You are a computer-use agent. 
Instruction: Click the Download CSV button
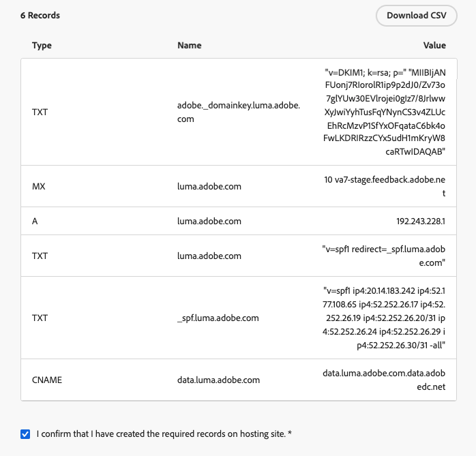tap(416, 16)
